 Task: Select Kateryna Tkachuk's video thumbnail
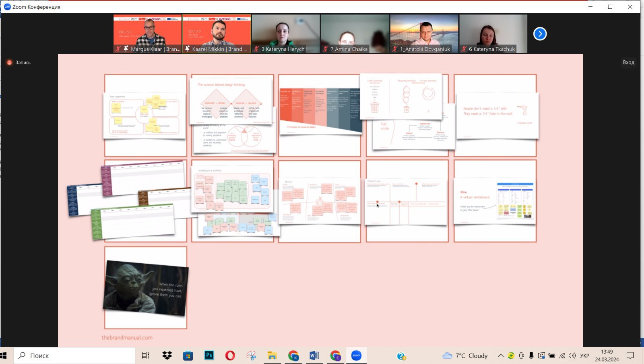point(493,34)
